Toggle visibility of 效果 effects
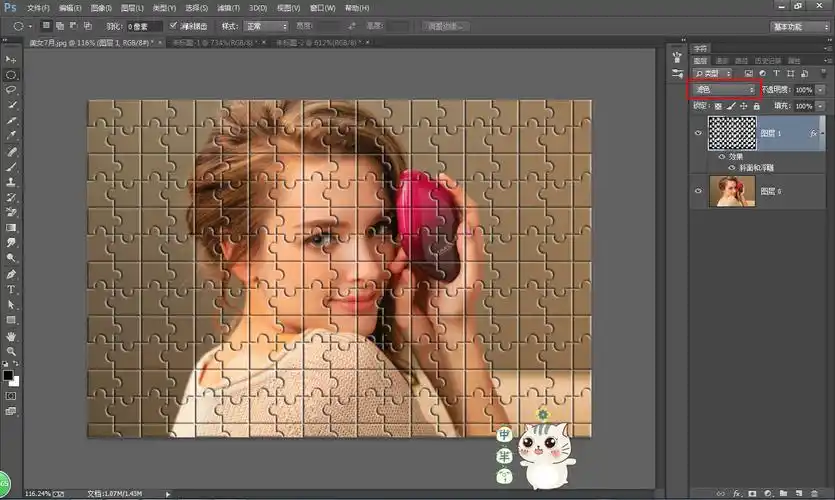This screenshot has height=500, width=835. (722, 157)
